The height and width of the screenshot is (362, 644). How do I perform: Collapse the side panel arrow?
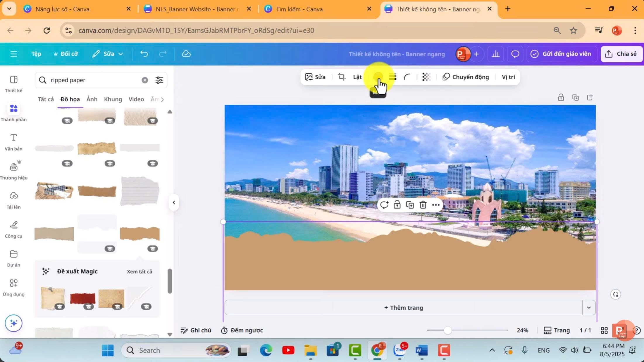tap(174, 202)
